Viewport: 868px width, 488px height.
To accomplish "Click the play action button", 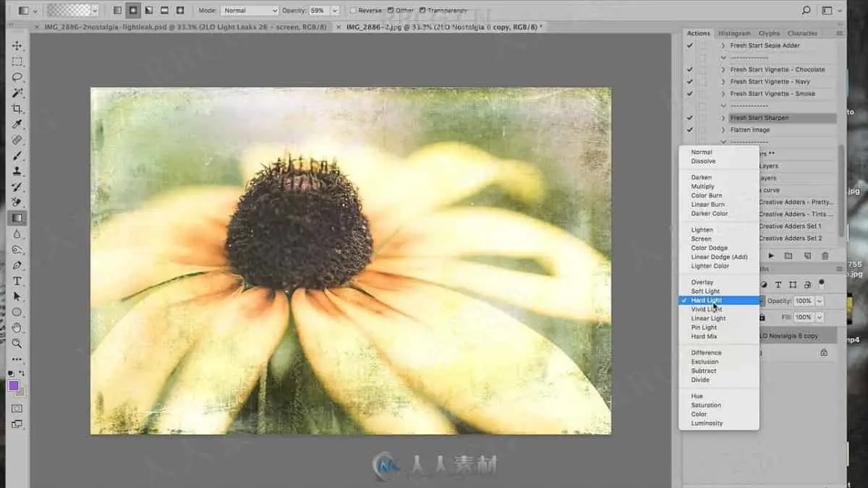I will coord(771,255).
